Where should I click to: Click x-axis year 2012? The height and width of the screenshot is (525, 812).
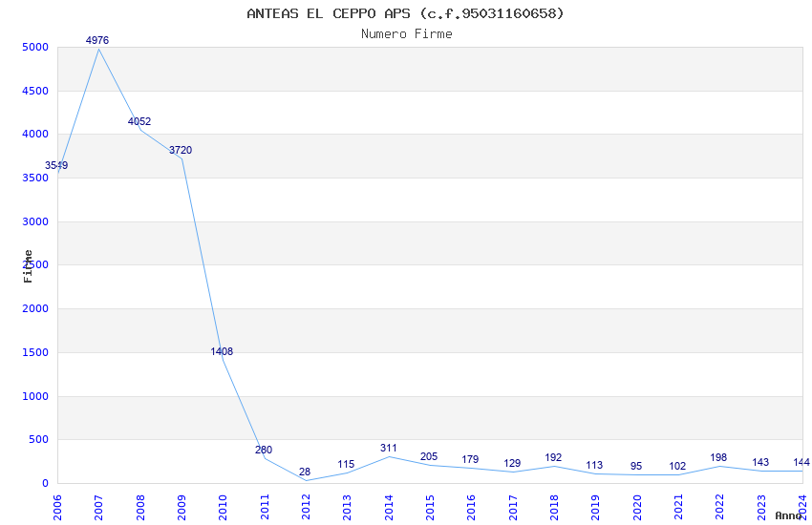click(x=306, y=508)
